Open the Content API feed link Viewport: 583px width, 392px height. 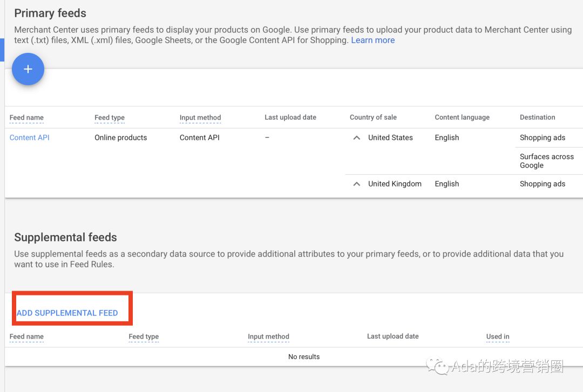(30, 137)
